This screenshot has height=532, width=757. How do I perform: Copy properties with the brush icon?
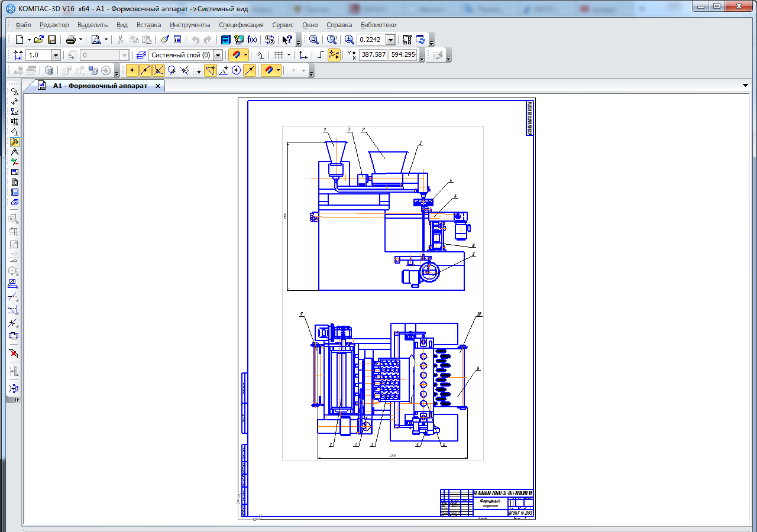click(165, 40)
